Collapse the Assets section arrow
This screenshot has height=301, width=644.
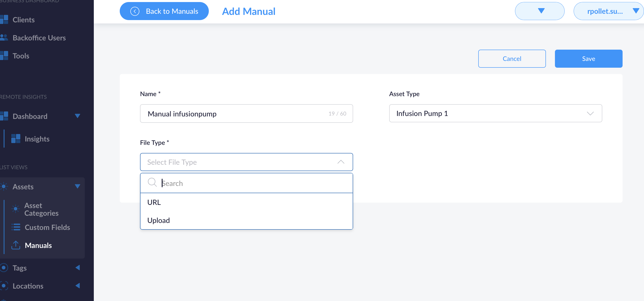(x=78, y=186)
